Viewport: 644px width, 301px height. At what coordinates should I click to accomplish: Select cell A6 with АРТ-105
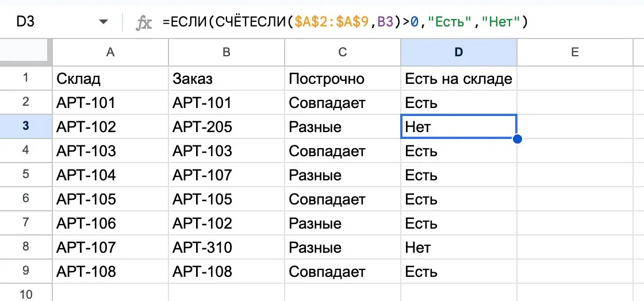click(110, 199)
